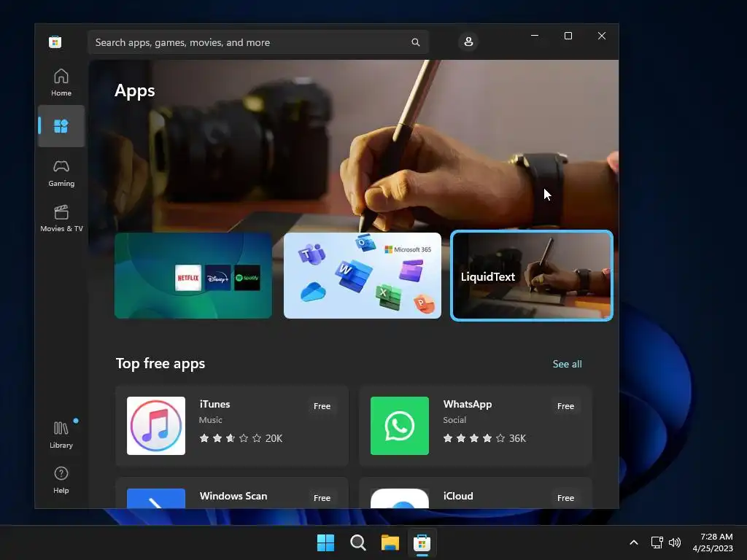The image size is (747, 560).
Task: Click the WhatsApp app title
Action: [x=468, y=404]
